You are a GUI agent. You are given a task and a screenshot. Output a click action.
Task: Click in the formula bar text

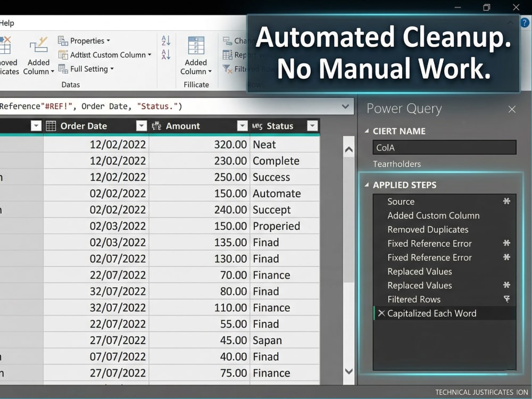pyautogui.click(x=91, y=106)
